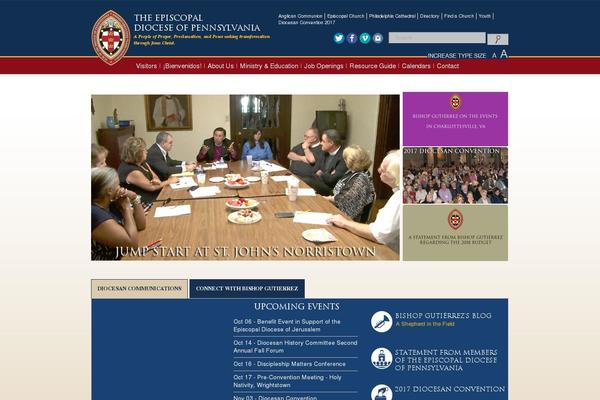Open the About Us menu
Screen dimensions: 600x400
220,66
